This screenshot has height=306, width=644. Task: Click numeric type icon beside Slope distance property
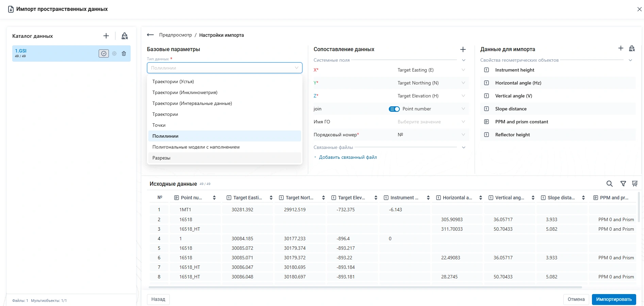point(486,109)
